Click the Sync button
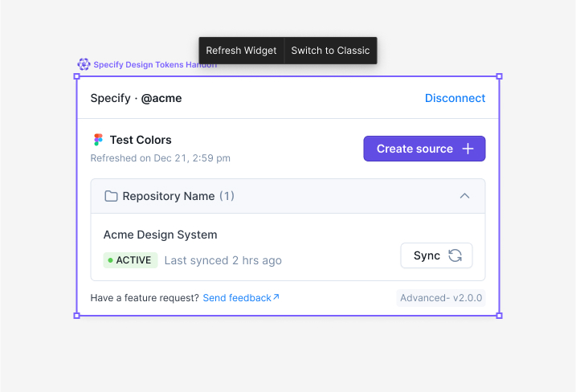This screenshot has height=392, width=576. (436, 255)
